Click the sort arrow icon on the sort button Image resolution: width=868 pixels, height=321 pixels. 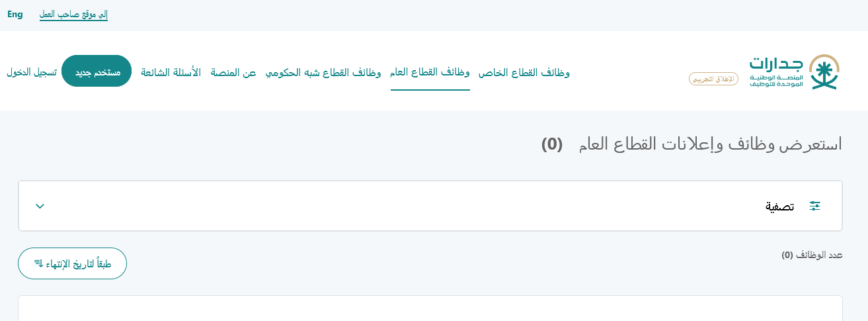point(38,263)
